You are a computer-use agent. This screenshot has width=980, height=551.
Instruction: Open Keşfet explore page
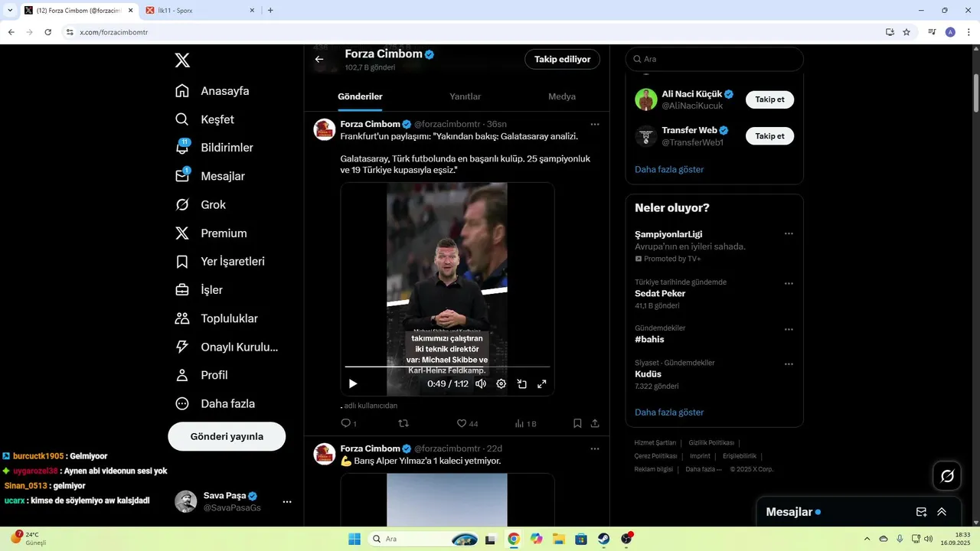pos(204,119)
